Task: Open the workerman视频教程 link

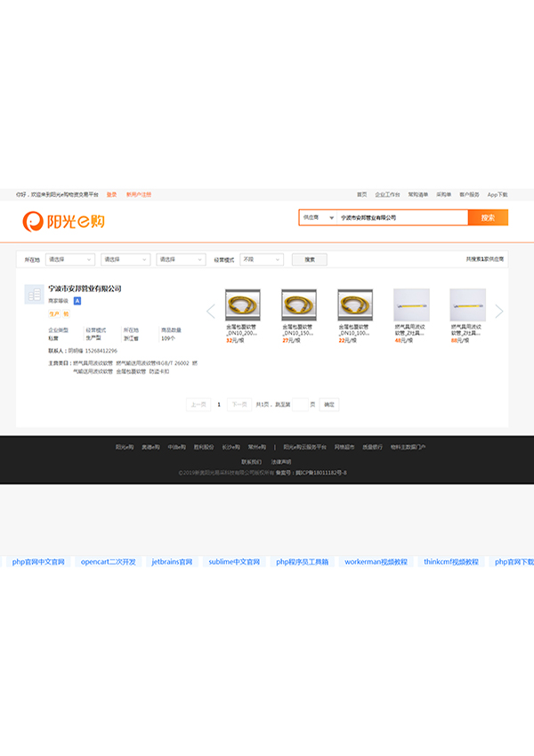Action: click(x=376, y=562)
